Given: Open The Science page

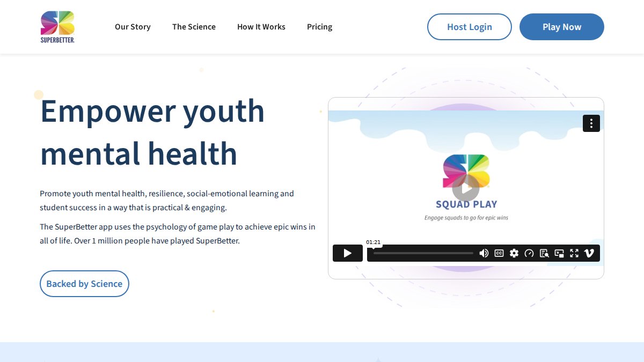Looking at the screenshot, I should [194, 27].
